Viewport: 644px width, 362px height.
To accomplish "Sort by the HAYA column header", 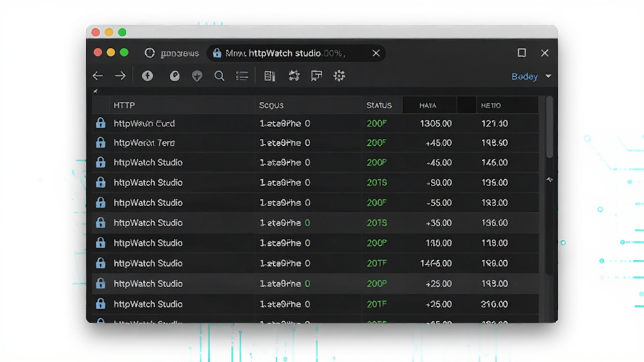I will point(428,106).
